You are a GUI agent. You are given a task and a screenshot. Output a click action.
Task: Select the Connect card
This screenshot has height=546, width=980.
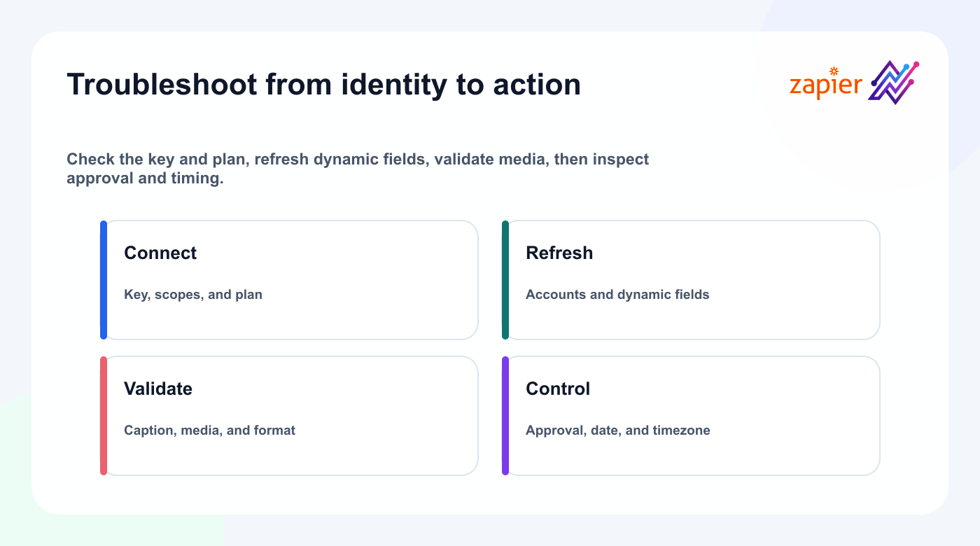[x=289, y=280]
